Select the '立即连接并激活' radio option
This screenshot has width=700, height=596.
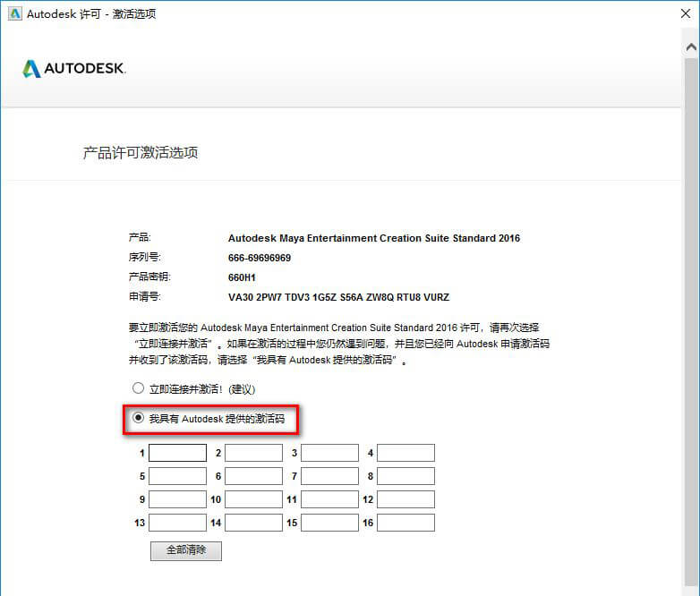(138, 388)
